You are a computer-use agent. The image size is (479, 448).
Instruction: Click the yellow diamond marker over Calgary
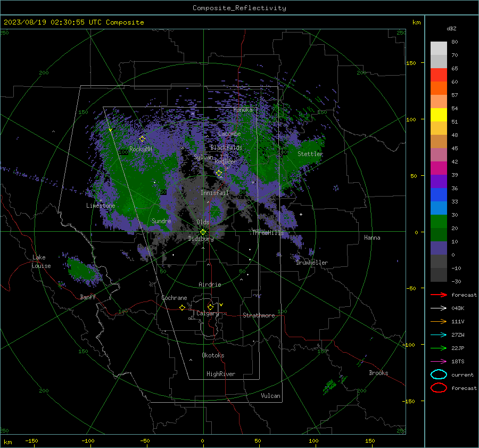click(x=210, y=307)
